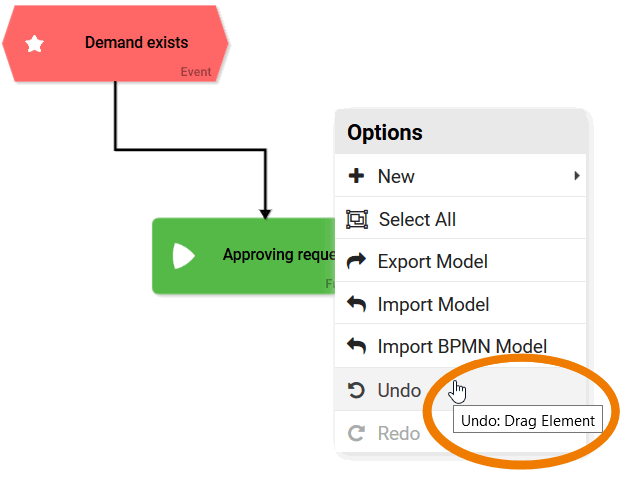
Task: Choose Select All from the Options menu
Action: click(417, 219)
